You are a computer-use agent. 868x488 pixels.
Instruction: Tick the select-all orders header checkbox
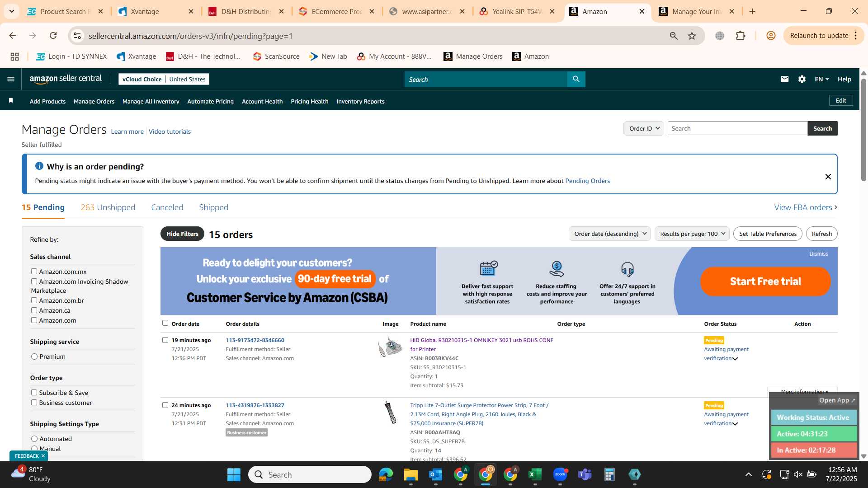tap(165, 323)
